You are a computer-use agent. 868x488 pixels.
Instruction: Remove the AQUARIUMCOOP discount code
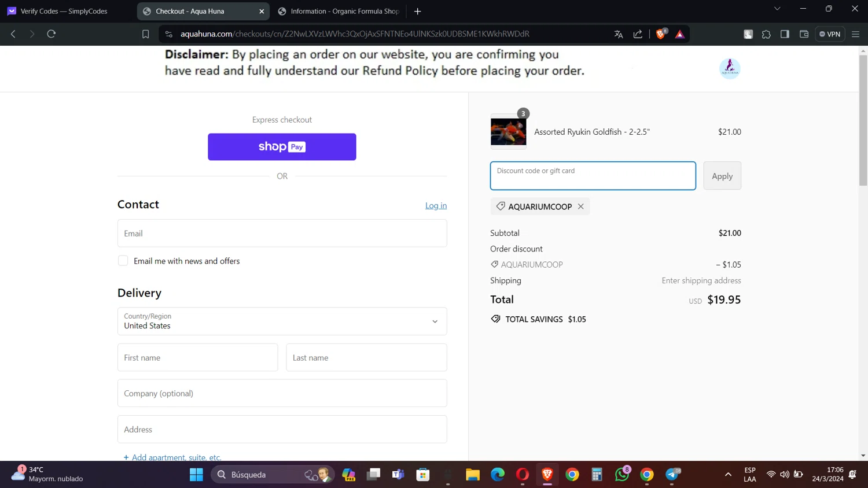pyautogui.click(x=580, y=206)
